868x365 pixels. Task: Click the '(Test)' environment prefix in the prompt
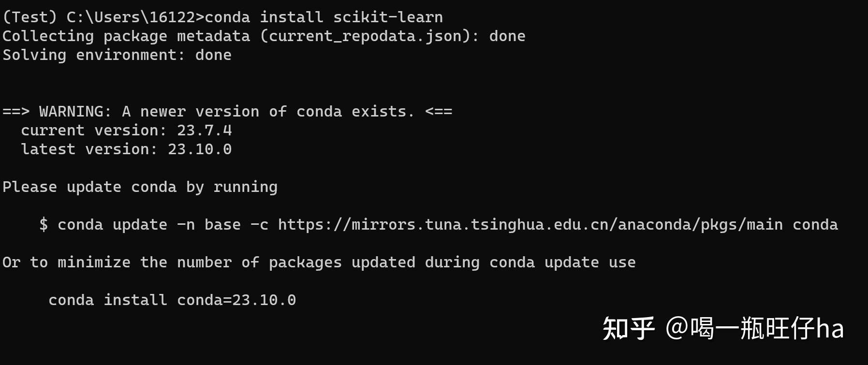29,17
